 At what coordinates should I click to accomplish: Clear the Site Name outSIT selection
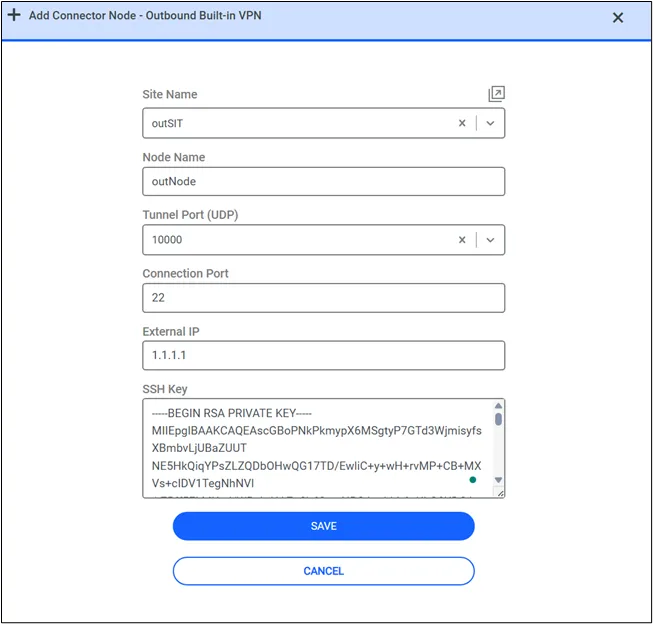click(x=462, y=123)
